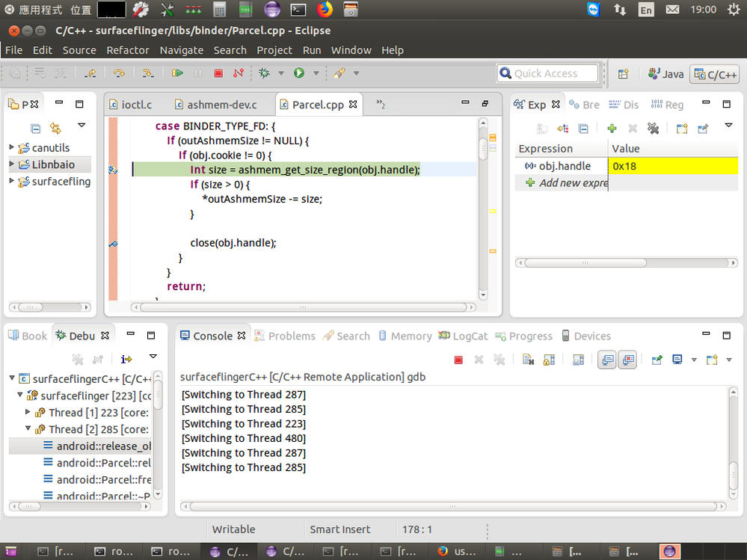The height and width of the screenshot is (560, 747).
Task: Click the Instruction Stepping Mode icon in Debug view
Action: [x=126, y=359]
